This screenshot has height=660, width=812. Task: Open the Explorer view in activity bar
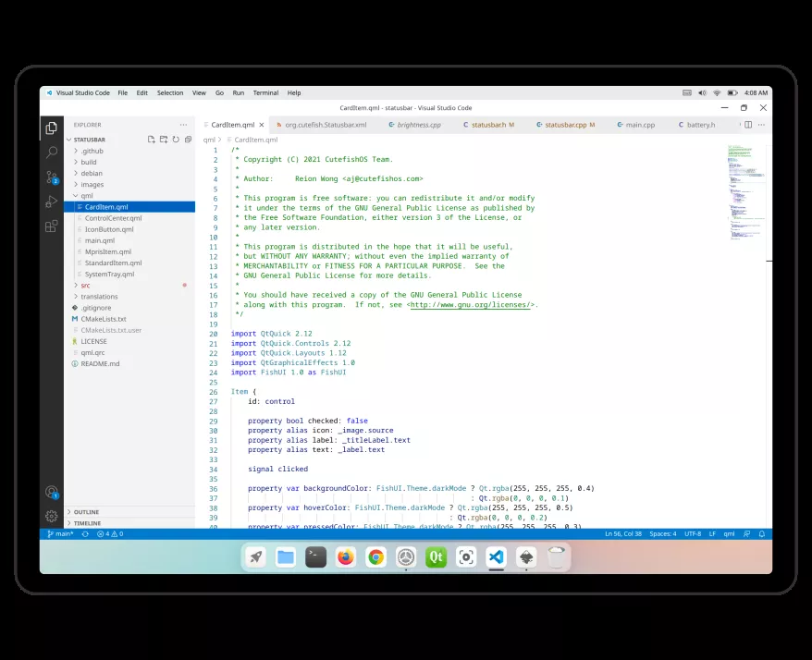click(x=51, y=128)
